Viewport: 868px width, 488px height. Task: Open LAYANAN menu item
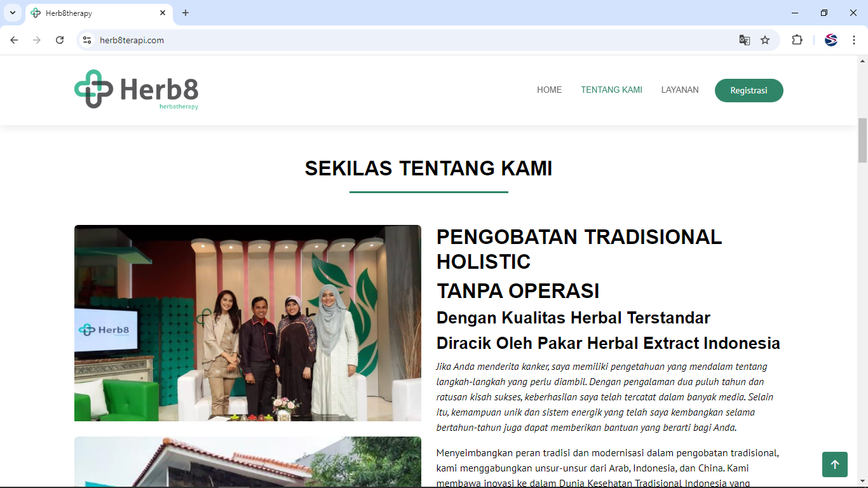click(x=680, y=90)
